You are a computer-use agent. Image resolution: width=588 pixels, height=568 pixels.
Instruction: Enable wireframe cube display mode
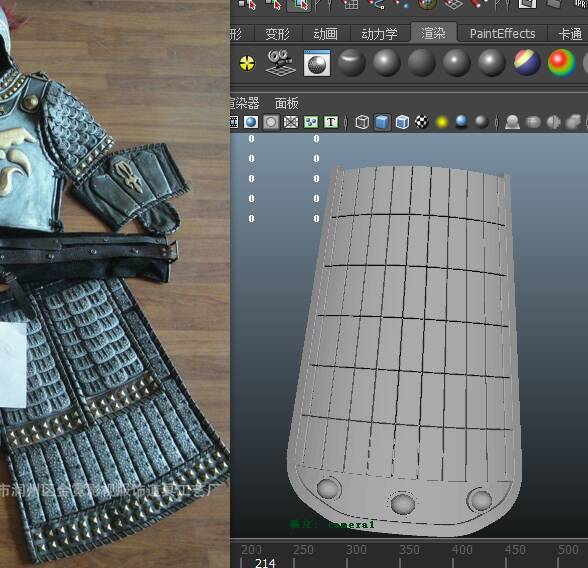point(362,122)
